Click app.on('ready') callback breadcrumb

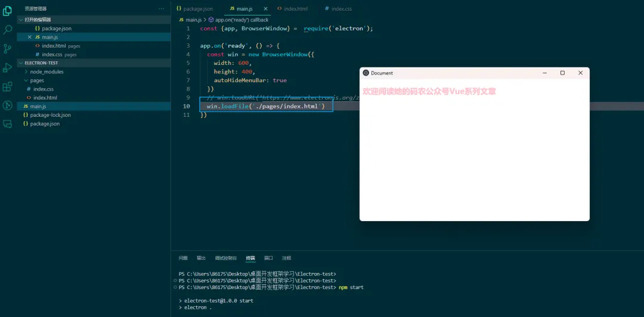click(x=241, y=20)
